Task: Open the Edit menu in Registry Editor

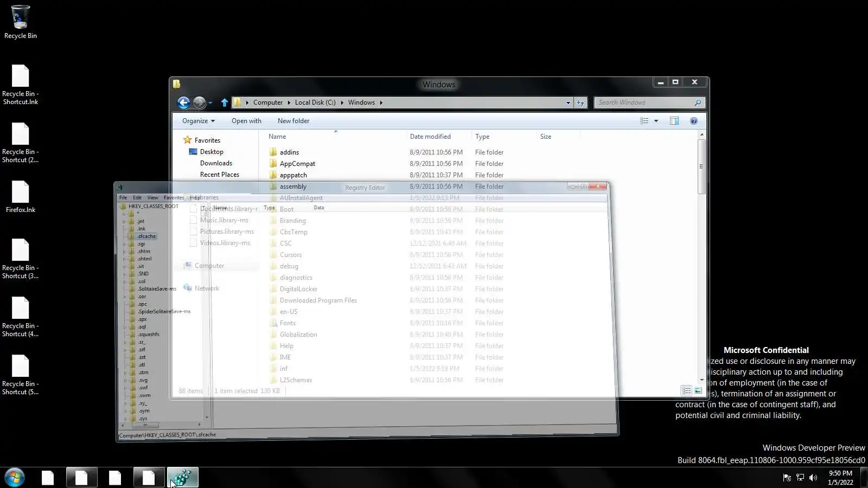Action: point(137,197)
